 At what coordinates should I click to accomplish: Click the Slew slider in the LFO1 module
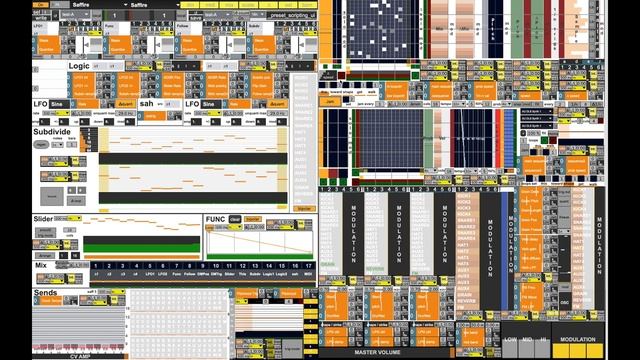pyautogui.click(x=49, y=40)
